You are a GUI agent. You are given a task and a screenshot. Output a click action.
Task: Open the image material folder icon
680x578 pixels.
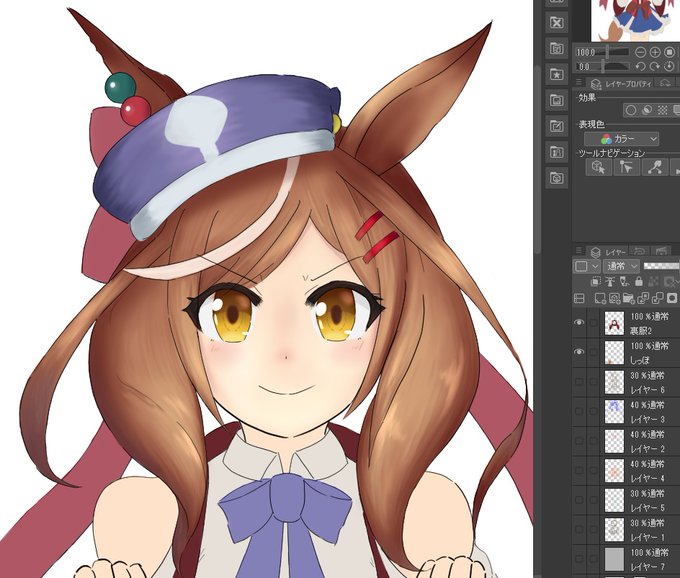click(x=556, y=100)
